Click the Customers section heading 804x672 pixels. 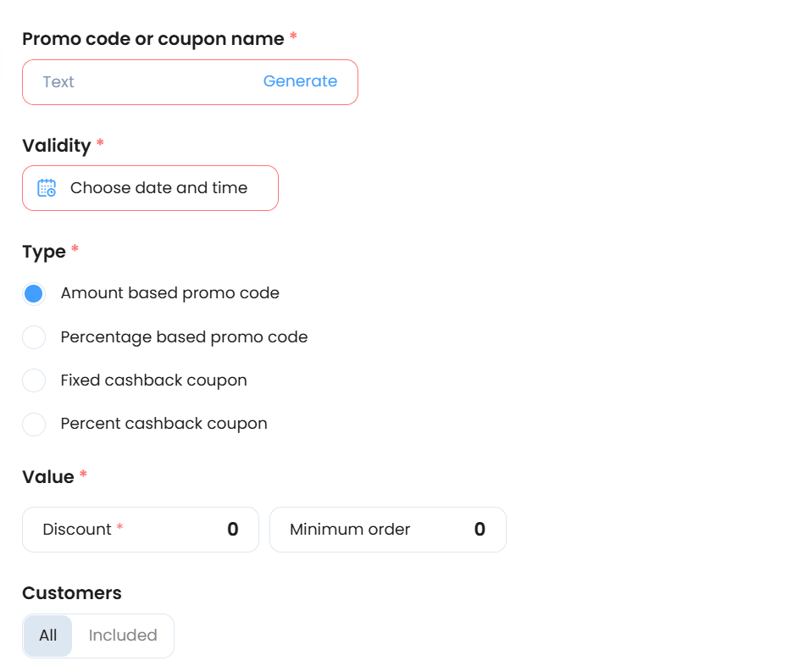[x=72, y=593]
